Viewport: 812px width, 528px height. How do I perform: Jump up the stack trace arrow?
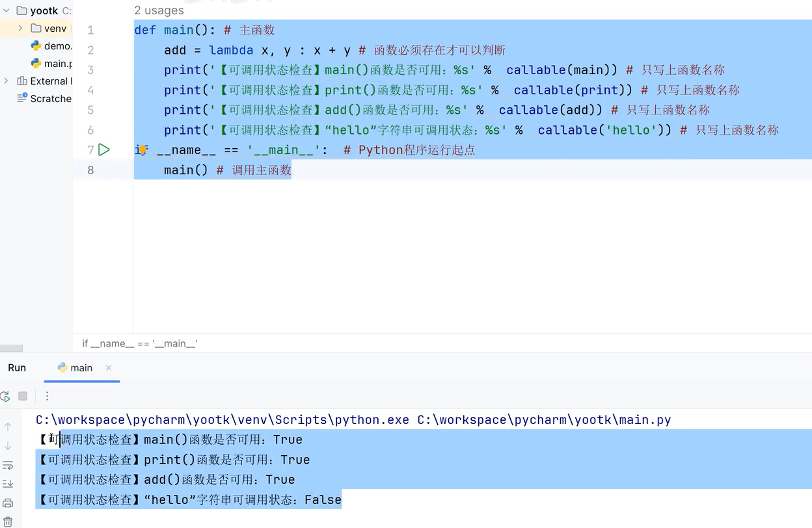8,427
